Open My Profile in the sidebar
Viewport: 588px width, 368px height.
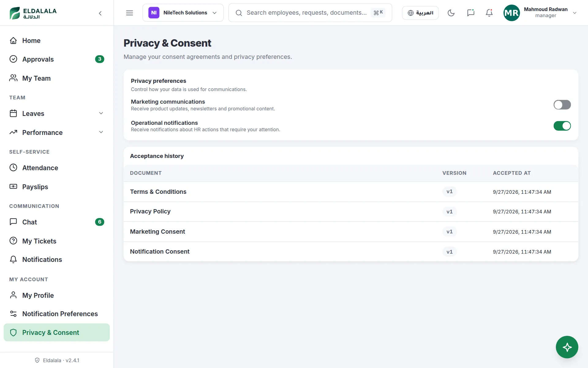(57, 295)
